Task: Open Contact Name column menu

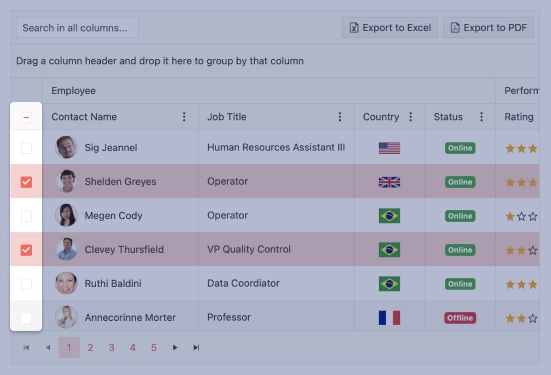Action: 184,117
